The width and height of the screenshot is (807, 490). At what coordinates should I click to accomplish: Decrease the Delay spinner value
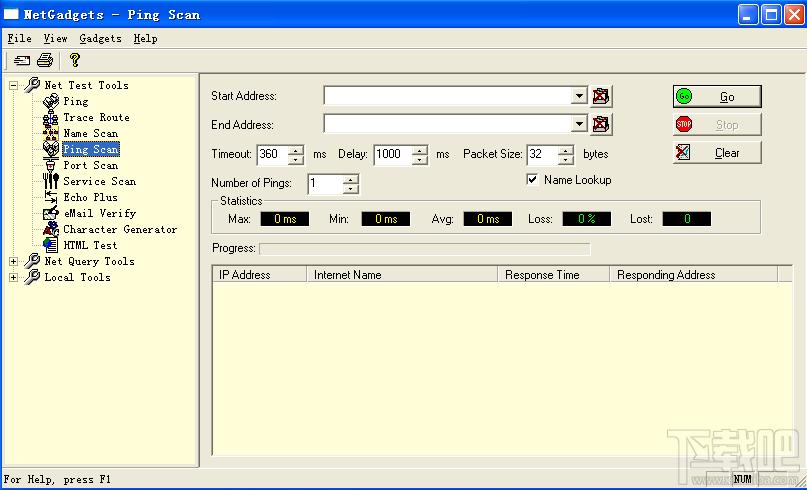click(420, 159)
